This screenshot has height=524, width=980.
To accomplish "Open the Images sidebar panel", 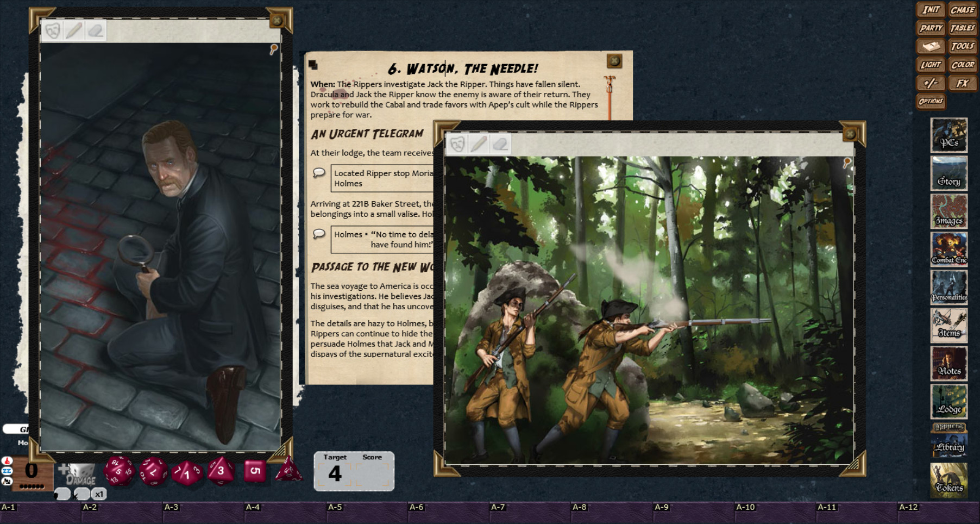I will (x=949, y=212).
